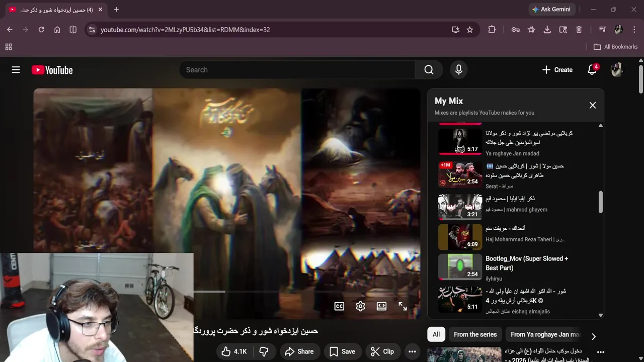Open the reading mode icon beside home
Image resolution: width=644 pixels, height=362 pixels.
tap(73, 30)
